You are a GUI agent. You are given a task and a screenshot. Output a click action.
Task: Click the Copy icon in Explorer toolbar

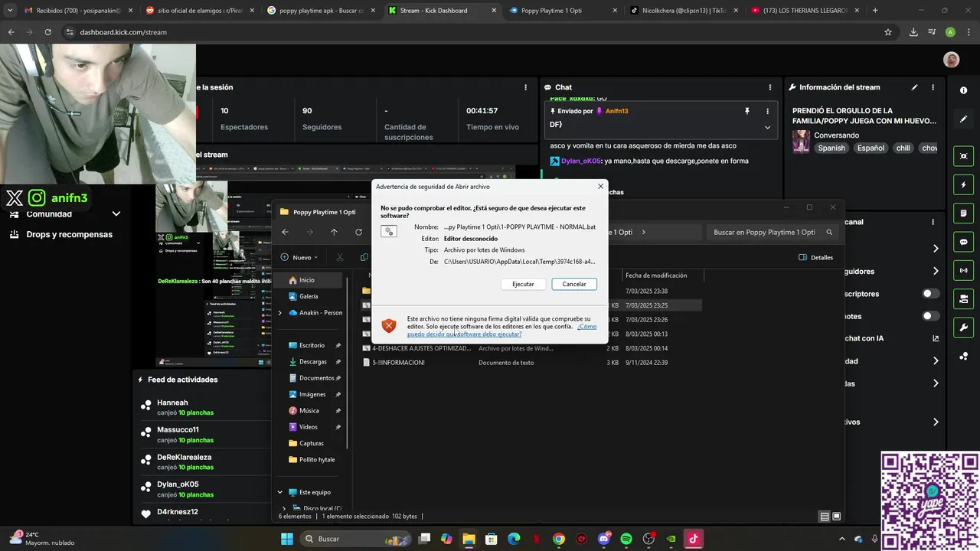pyautogui.click(x=364, y=257)
